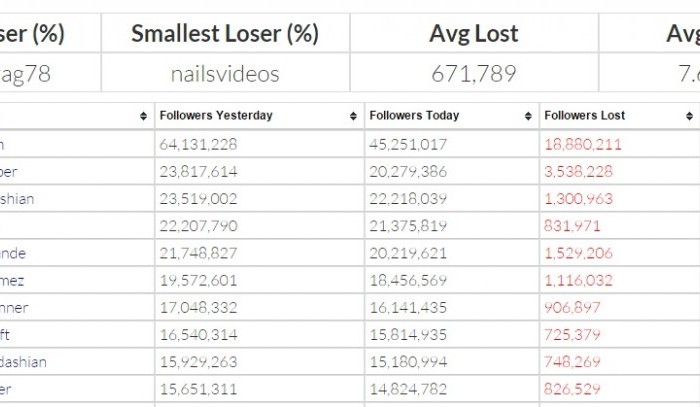Open account name ending in 'shian'
The height and width of the screenshot is (407, 700).
(17, 199)
